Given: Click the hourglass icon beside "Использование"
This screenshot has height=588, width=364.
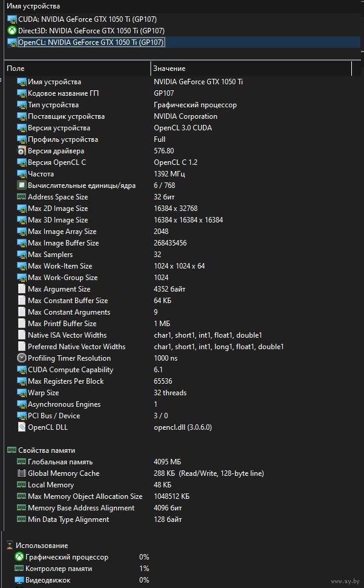Looking at the screenshot, I should coord(10,546).
